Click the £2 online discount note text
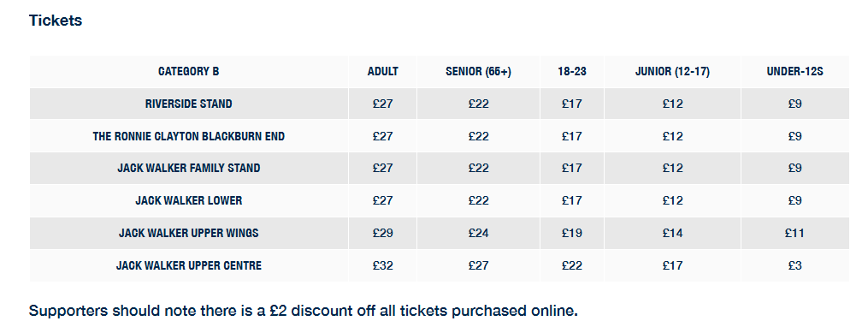Image resolution: width=868 pixels, height=327 pixels. click(x=304, y=311)
